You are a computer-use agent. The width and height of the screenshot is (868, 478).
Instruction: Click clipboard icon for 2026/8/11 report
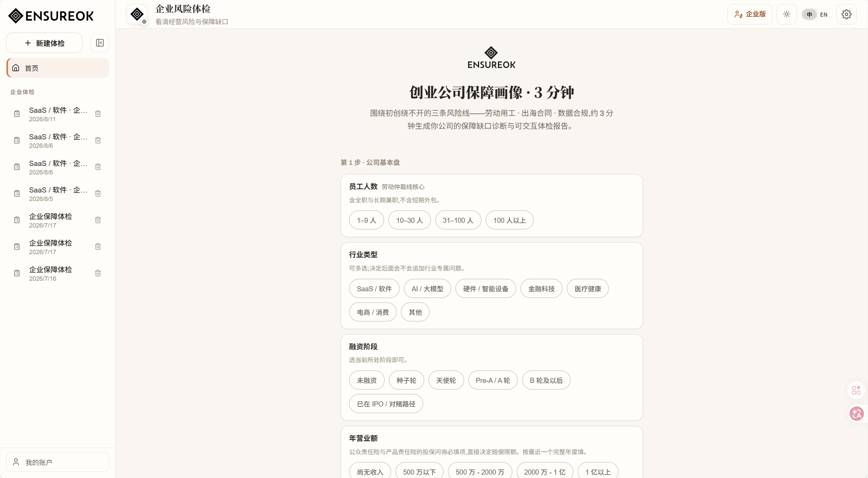(x=17, y=114)
